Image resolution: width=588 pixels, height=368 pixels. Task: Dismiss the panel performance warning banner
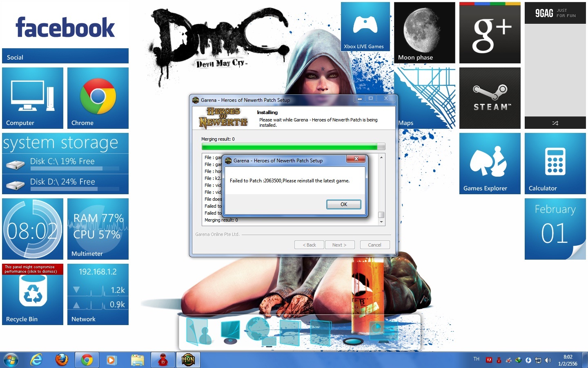(x=33, y=269)
